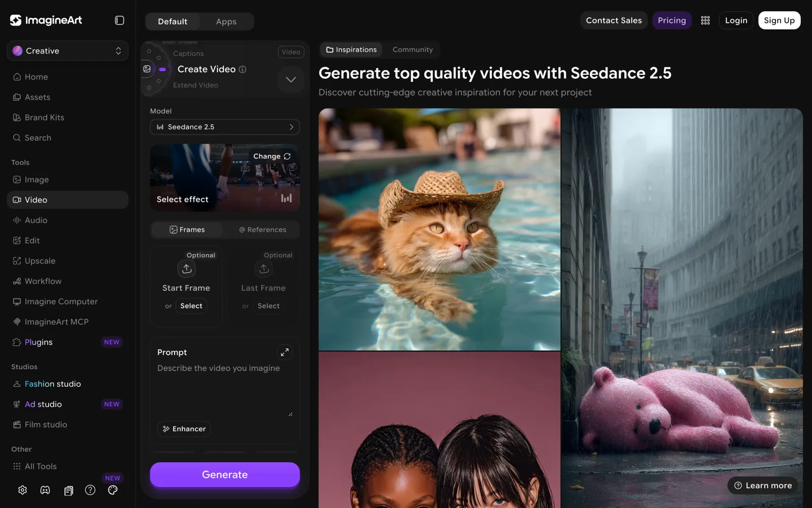Select the Video tool

[x=67, y=200]
